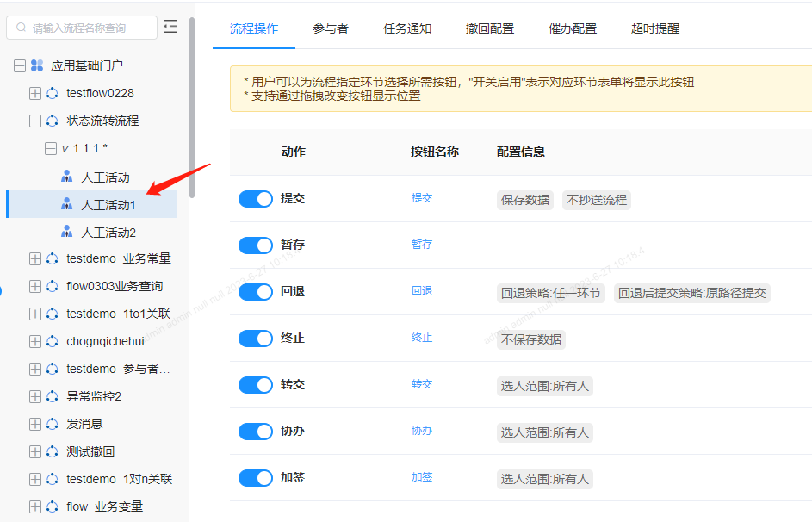Screen dimensions: 812x522
Task: Click the chognqichehui flow icon
Action: pos(53,341)
